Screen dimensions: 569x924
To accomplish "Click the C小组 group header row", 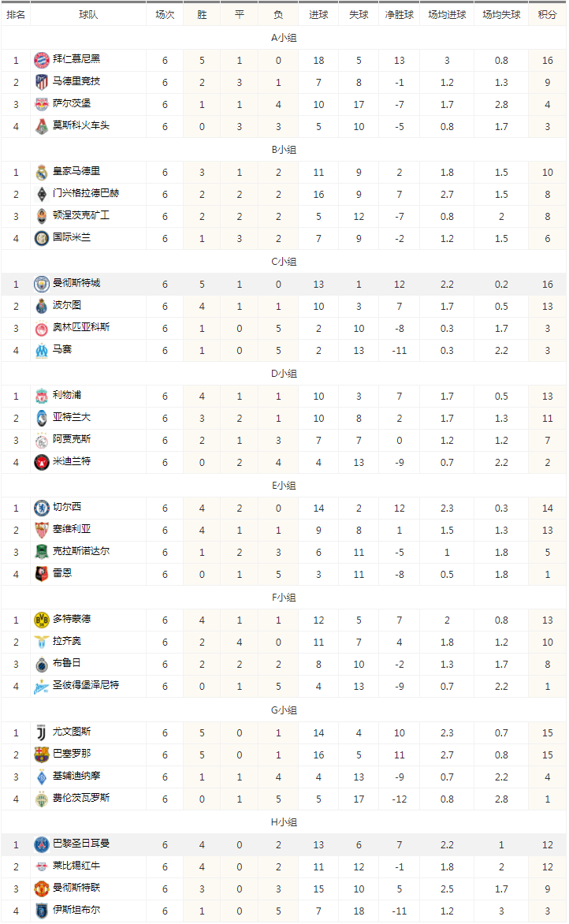I will tap(284, 262).
